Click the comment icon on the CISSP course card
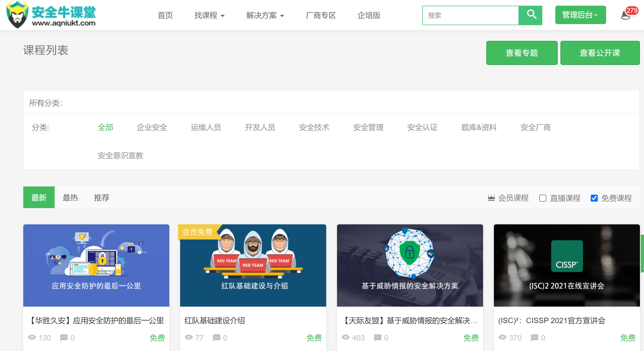644x351 pixels. [x=534, y=337]
